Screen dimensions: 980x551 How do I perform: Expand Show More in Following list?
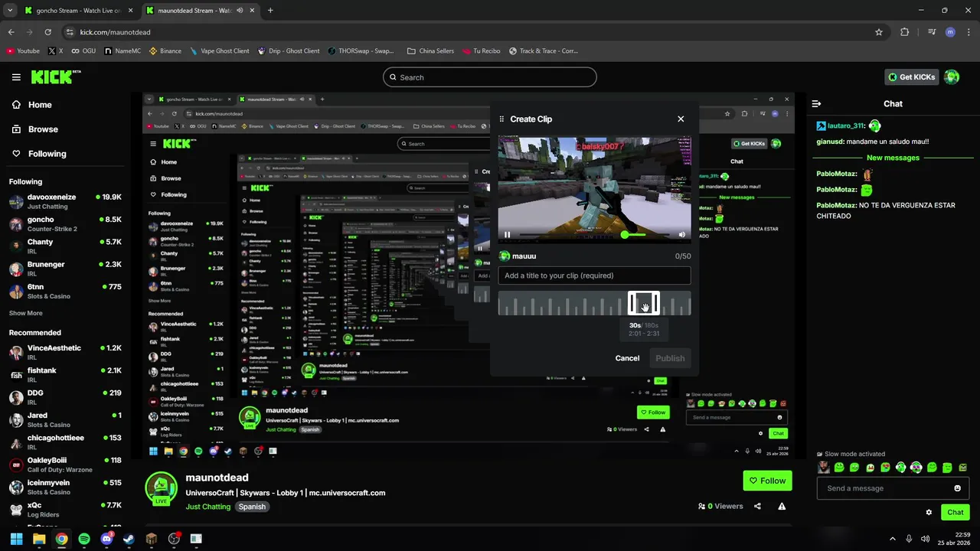coord(25,313)
